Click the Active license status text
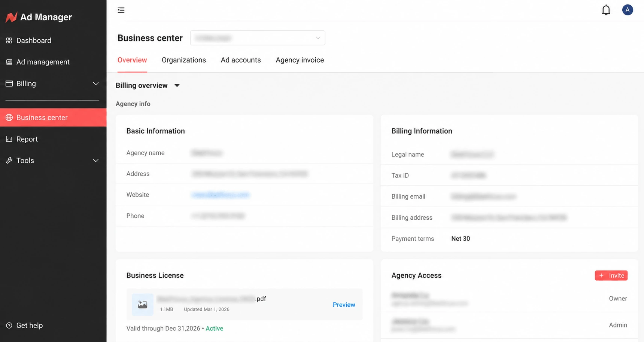The height and width of the screenshot is (342, 644). pos(215,329)
